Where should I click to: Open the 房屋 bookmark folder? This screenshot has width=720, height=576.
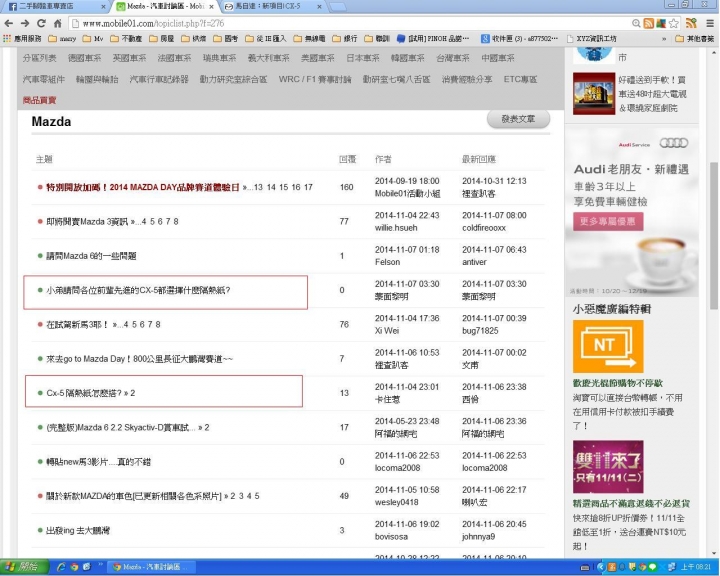(x=162, y=39)
